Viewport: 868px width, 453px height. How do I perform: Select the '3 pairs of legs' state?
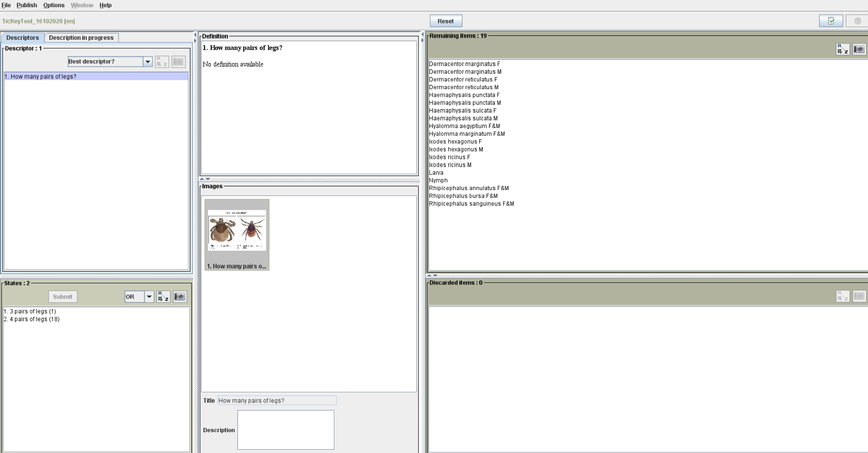tap(30, 311)
